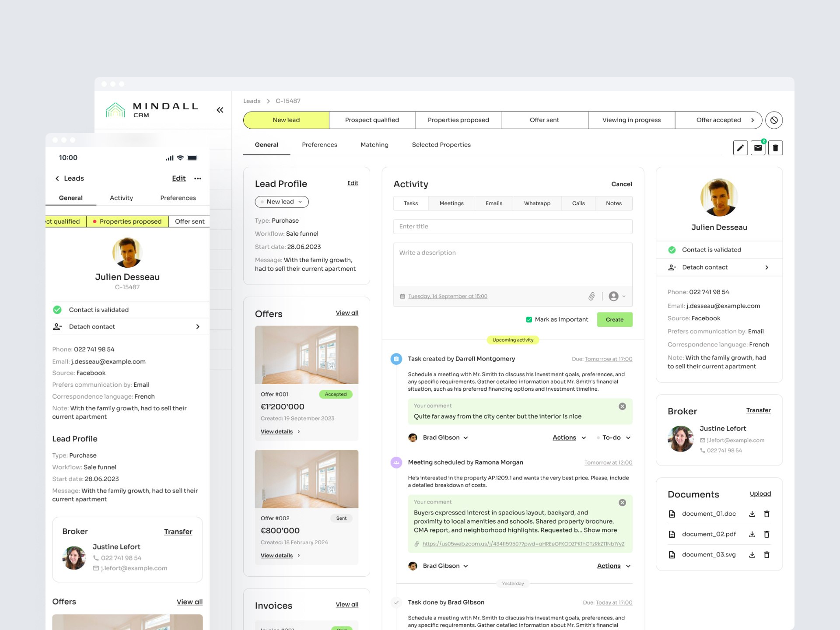840x630 pixels.
Task: Click the detach contact icon on Julien's card
Action: [672, 267]
